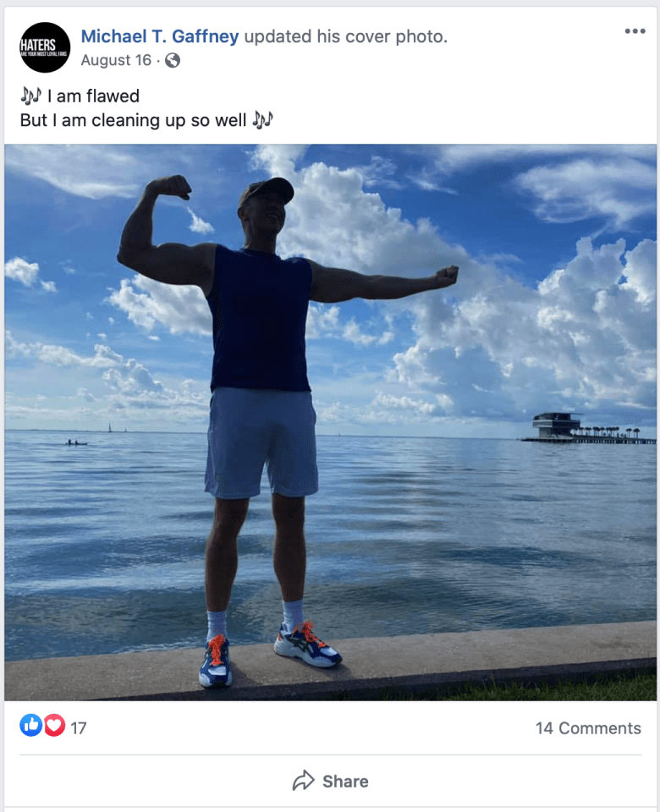Viewport: 660px width, 812px height.
Task: Click the music notes emoji after "so well"
Action: (x=262, y=120)
